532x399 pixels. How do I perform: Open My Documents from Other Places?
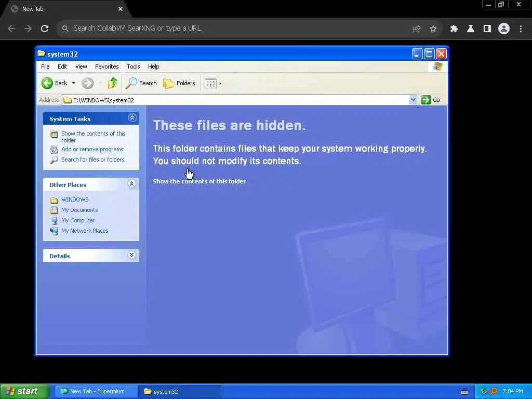click(x=79, y=210)
